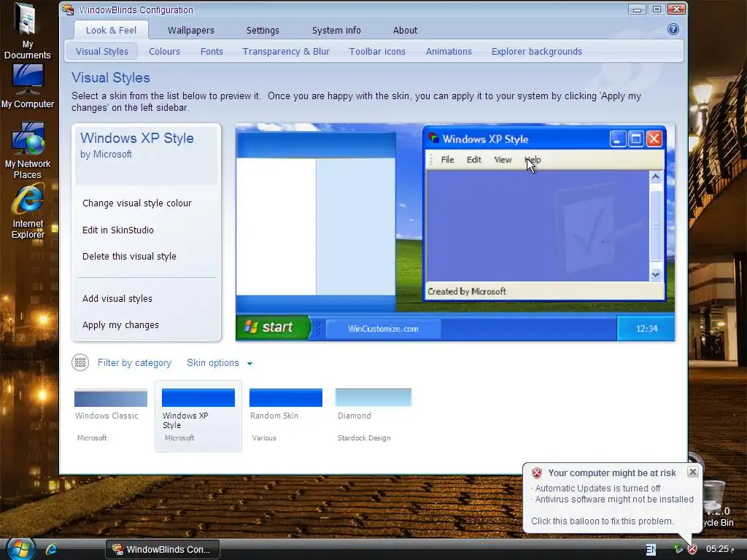The height and width of the screenshot is (560, 747).
Task: Open the Fonts sub-tab
Action: [212, 52]
